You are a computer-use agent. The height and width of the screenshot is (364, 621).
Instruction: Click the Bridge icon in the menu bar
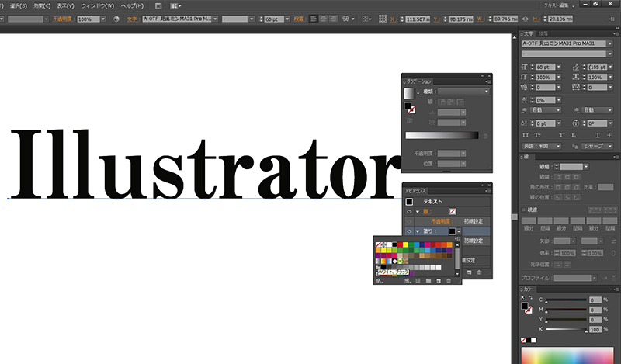click(x=158, y=6)
